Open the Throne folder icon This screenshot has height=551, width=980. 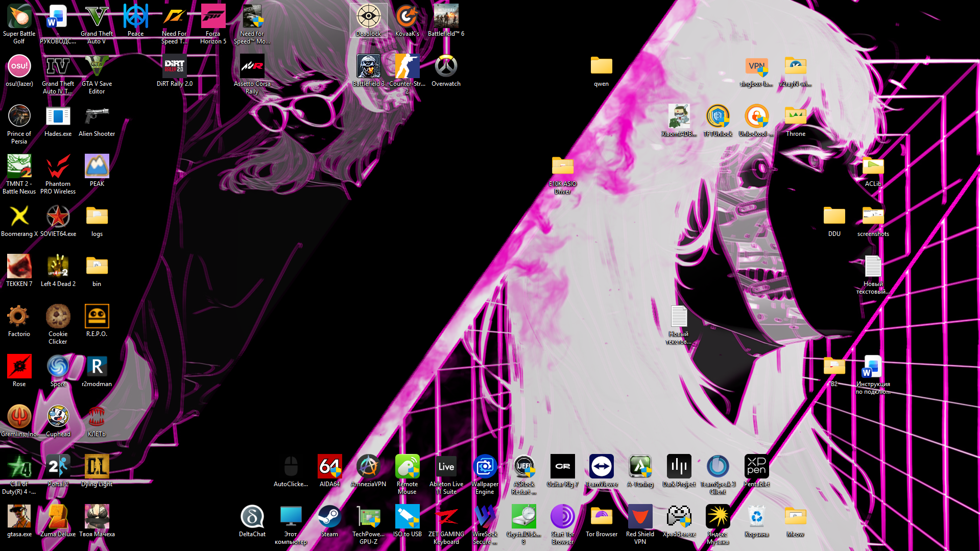[x=796, y=121]
